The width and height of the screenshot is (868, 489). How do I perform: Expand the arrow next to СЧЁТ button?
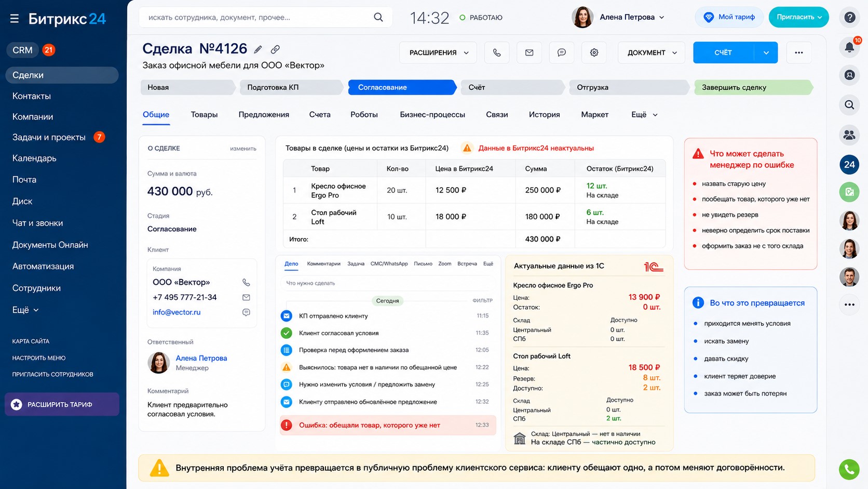pos(766,52)
